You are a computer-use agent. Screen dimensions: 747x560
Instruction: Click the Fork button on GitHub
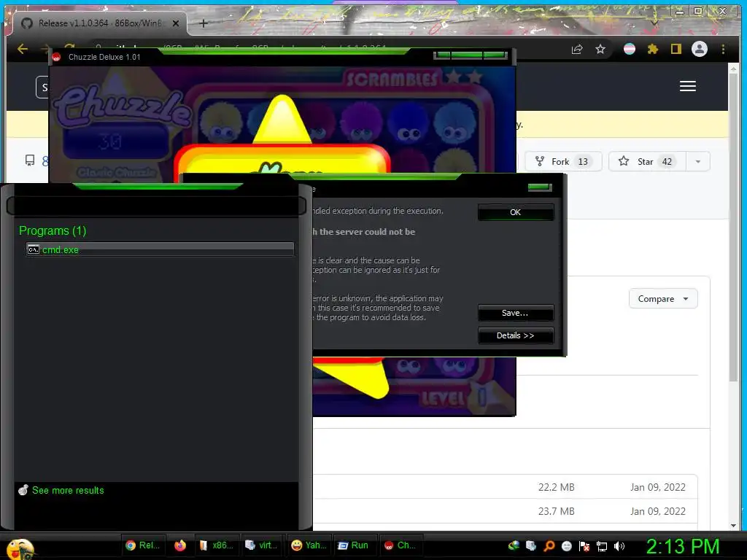[563, 161]
